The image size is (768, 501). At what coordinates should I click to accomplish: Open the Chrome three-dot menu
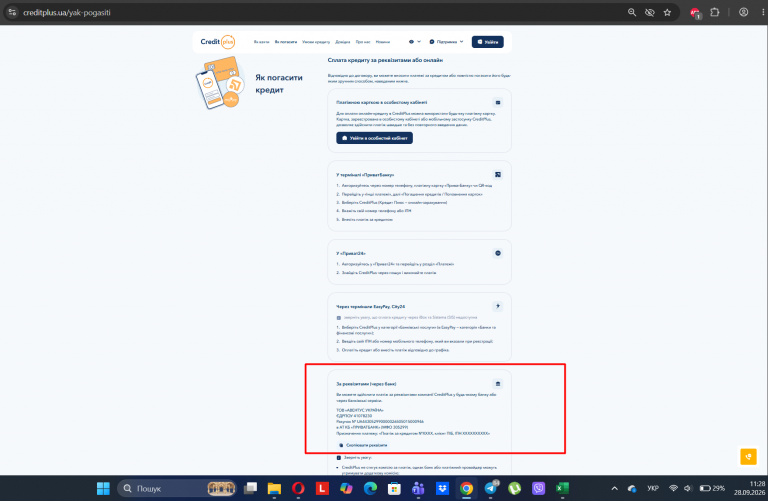763,12
